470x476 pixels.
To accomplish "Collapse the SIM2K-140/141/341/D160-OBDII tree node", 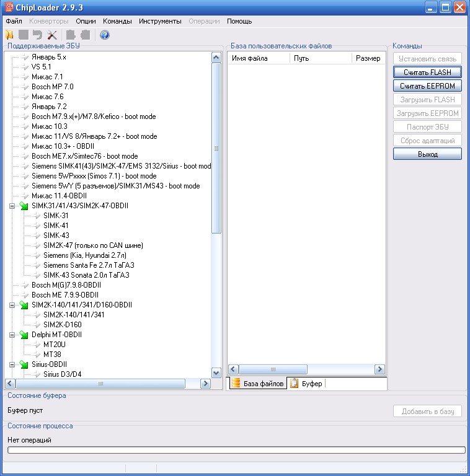I will [x=12, y=305].
